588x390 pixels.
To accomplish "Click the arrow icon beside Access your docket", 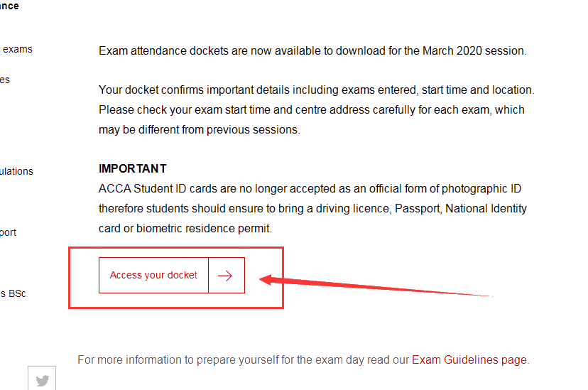I will click(226, 276).
